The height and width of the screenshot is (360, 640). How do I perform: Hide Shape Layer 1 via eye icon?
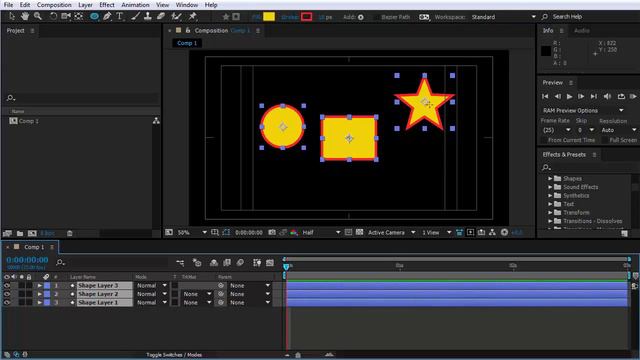[7, 302]
